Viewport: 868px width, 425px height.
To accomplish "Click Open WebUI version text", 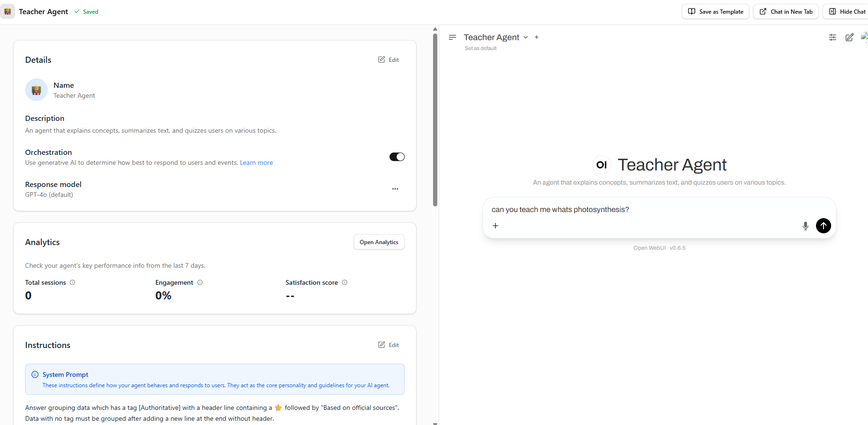I will (x=660, y=248).
